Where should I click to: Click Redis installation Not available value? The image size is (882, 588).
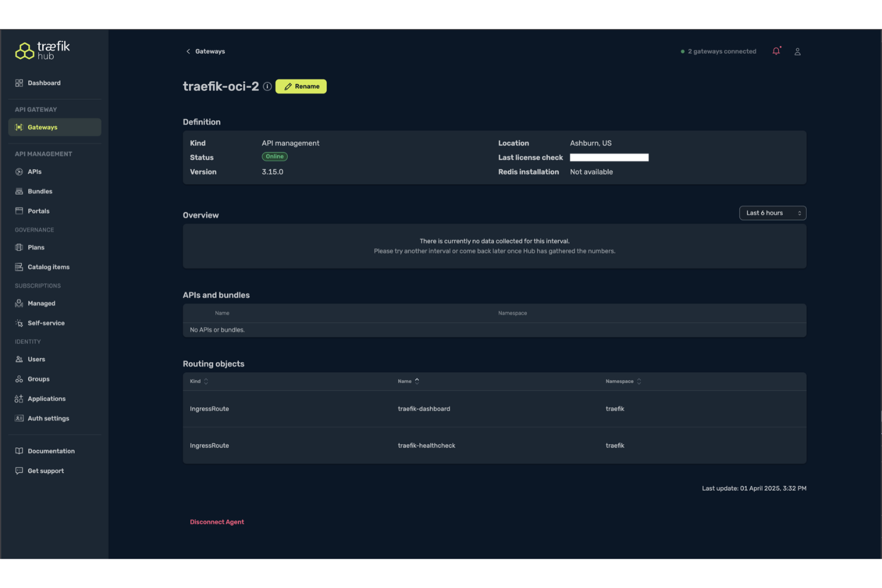[x=591, y=172]
